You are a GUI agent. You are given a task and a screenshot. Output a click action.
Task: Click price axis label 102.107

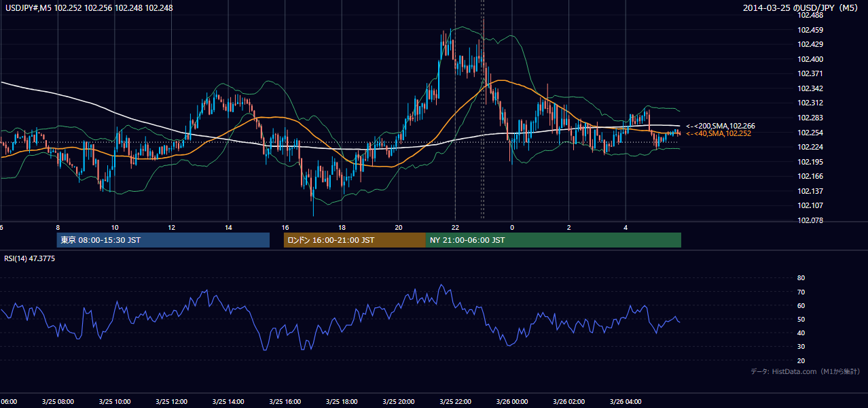click(x=811, y=205)
